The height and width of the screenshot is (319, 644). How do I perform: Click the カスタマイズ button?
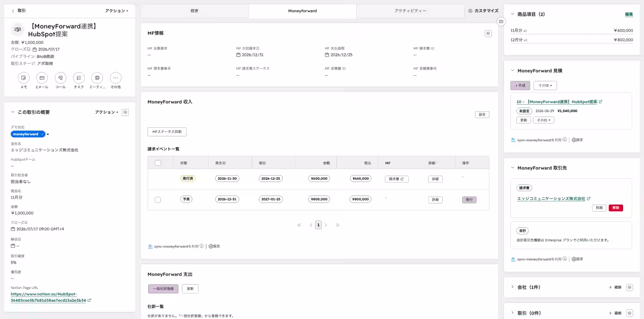[x=483, y=11]
